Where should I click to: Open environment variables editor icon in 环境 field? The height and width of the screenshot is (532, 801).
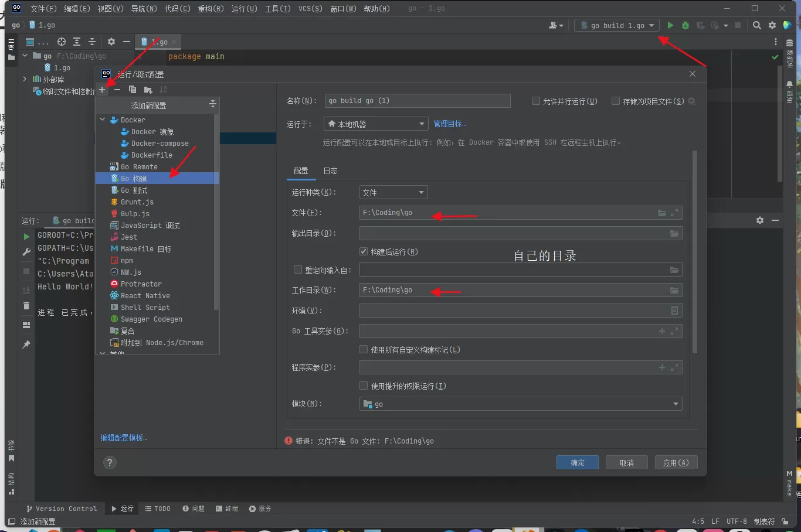(x=674, y=311)
